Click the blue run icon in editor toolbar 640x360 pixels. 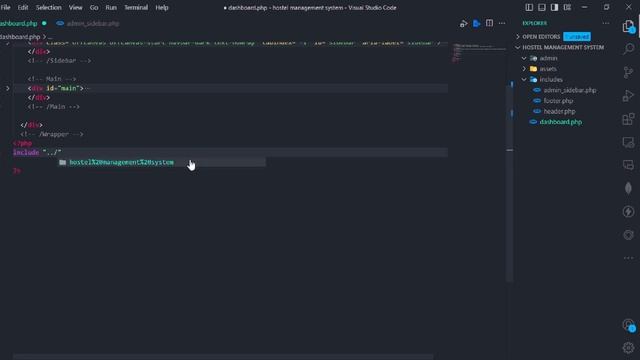pyautogui.click(x=476, y=23)
